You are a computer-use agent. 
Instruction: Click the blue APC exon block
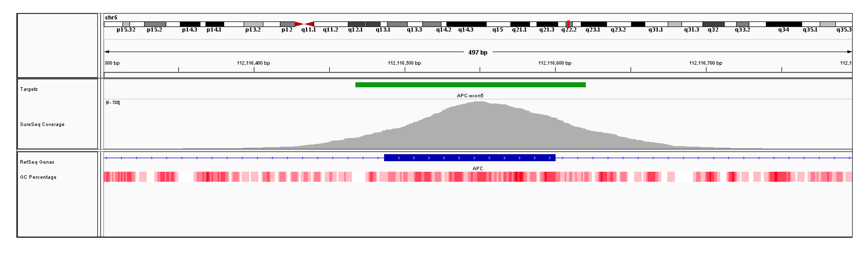[470, 158]
